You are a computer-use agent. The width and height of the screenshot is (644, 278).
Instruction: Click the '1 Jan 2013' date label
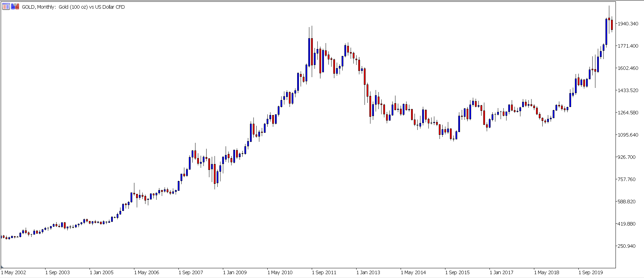pyautogui.click(x=368, y=272)
